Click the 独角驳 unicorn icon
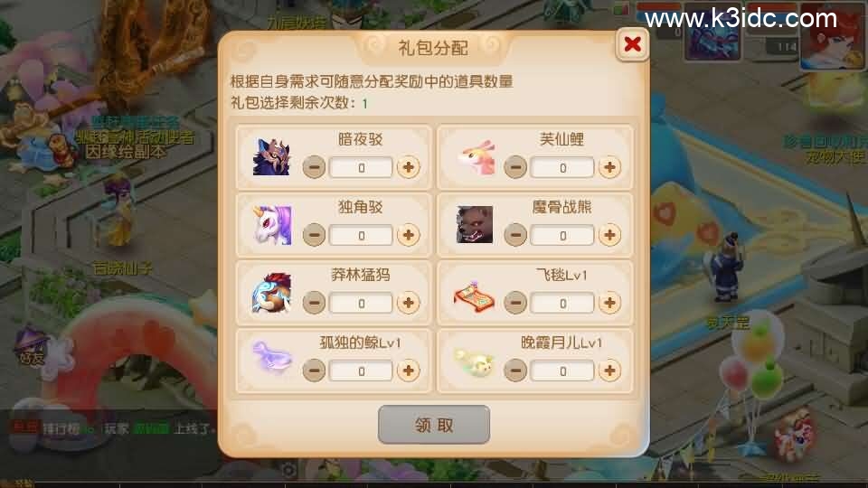 pos(272,225)
